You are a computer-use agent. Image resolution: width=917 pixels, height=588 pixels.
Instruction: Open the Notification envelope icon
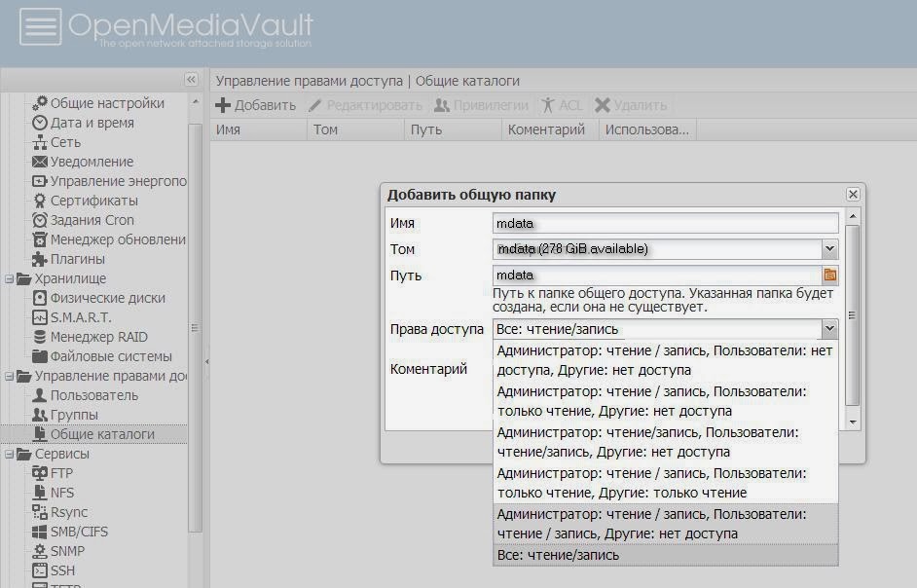(39, 162)
